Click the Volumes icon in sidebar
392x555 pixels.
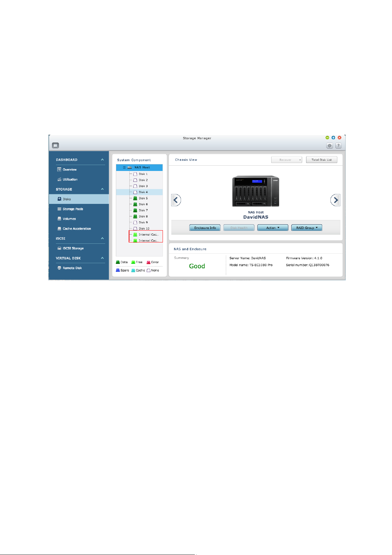[59, 219]
